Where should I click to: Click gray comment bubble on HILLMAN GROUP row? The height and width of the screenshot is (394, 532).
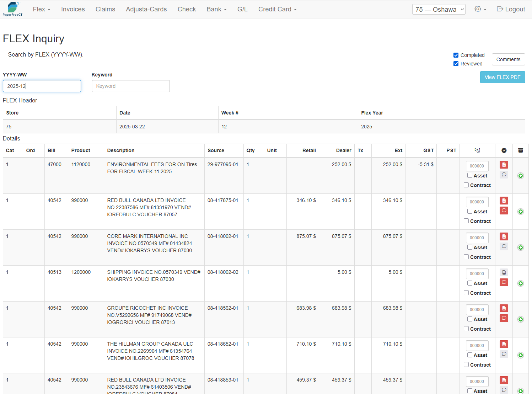pyautogui.click(x=504, y=354)
